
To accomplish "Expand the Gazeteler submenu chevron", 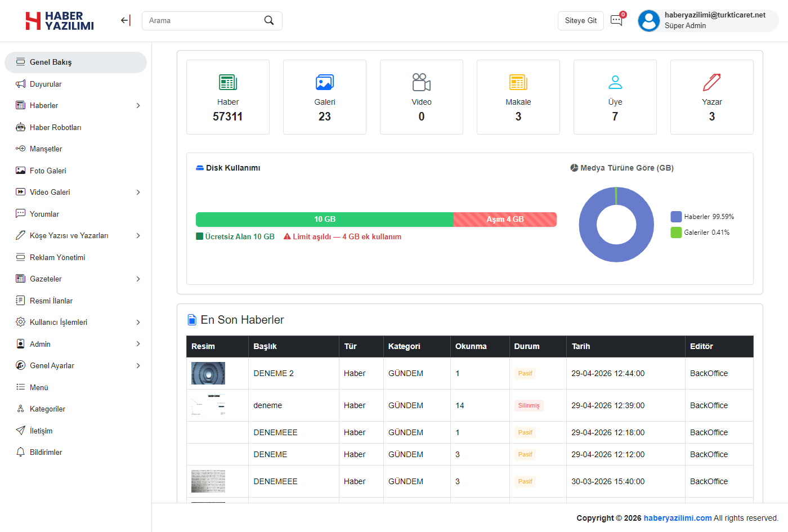I will [x=138, y=279].
